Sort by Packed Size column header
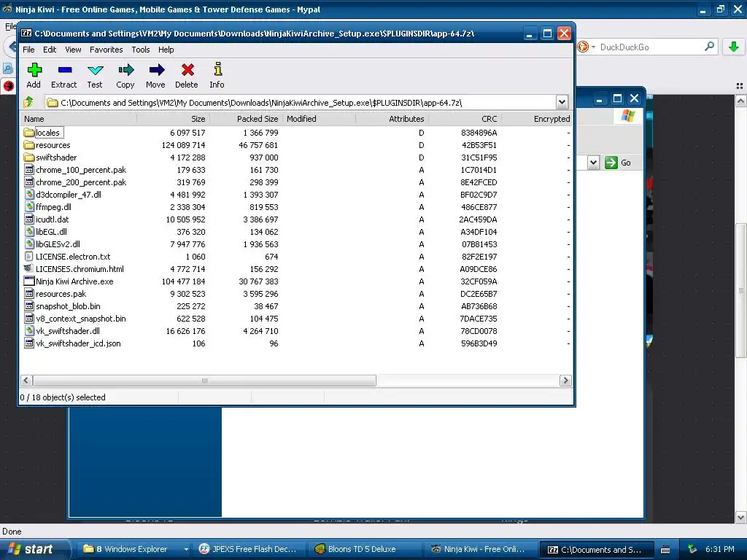This screenshot has width=747, height=560. click(x=247, y=119)
